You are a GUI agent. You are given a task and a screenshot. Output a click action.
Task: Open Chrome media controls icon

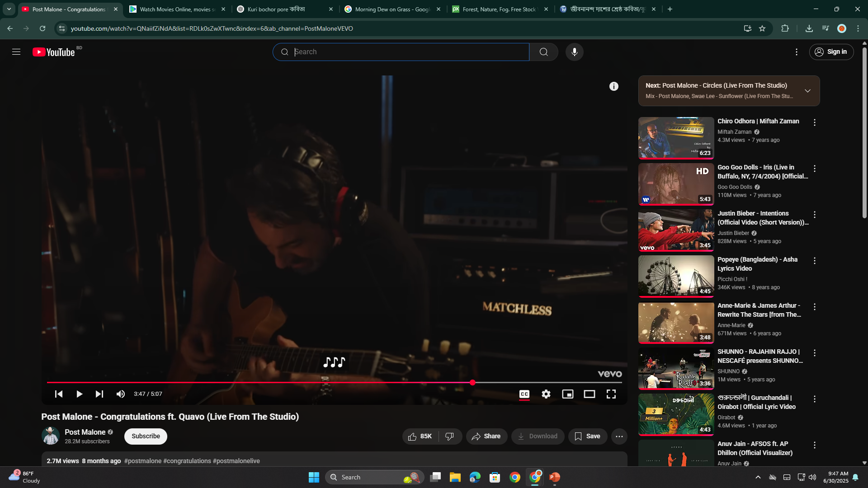(826, 28)
